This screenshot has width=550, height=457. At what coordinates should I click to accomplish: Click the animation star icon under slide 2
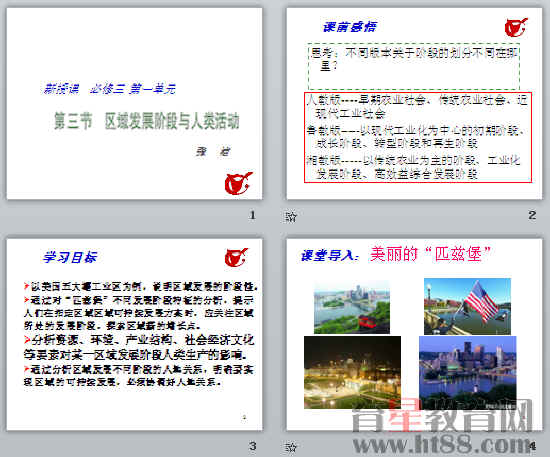(x=291, y=216)
